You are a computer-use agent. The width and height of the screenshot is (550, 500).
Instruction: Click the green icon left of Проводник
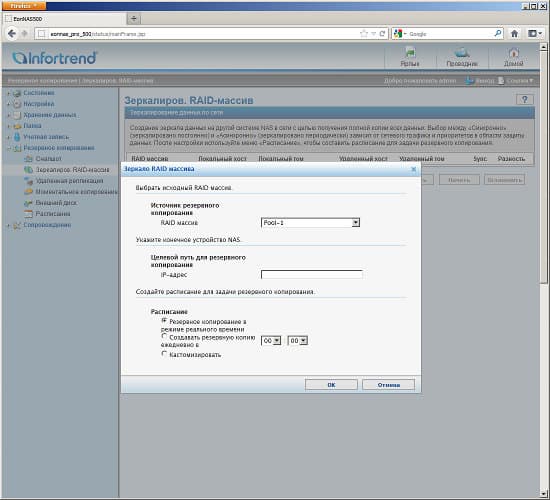410,53
